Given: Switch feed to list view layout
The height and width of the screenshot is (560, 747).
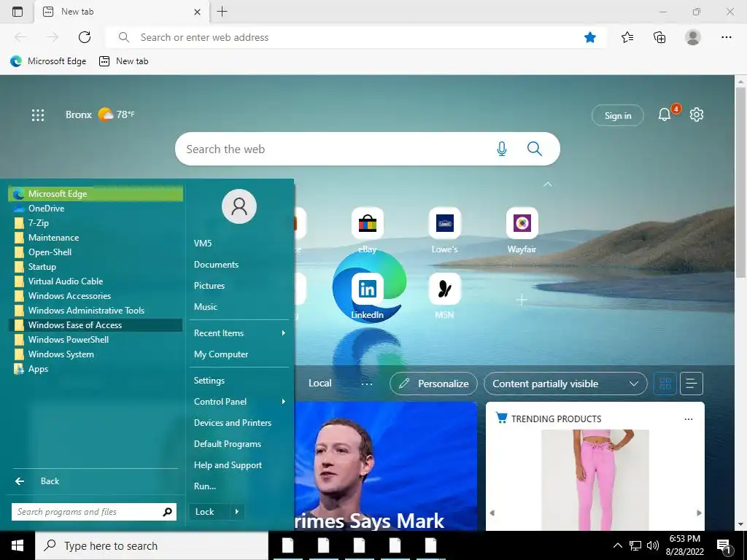Looking at the screenshot, I should click(692, 384).
